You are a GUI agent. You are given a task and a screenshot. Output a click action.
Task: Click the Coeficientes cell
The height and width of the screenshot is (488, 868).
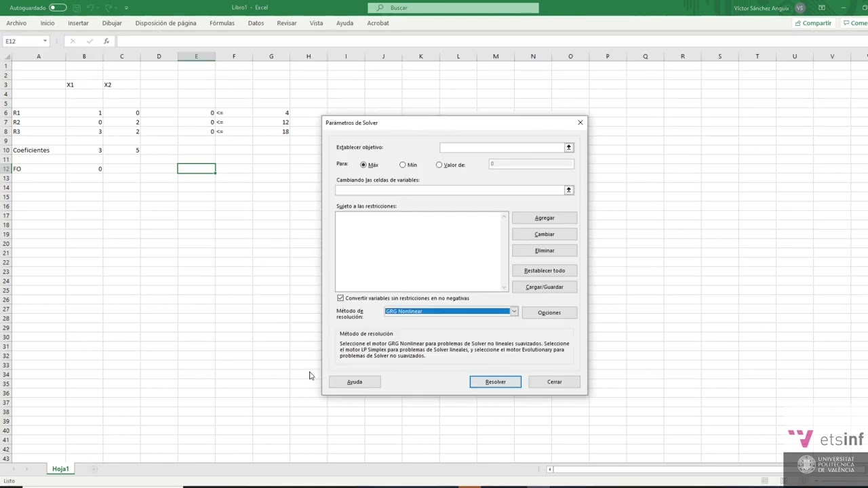[39, 150]
